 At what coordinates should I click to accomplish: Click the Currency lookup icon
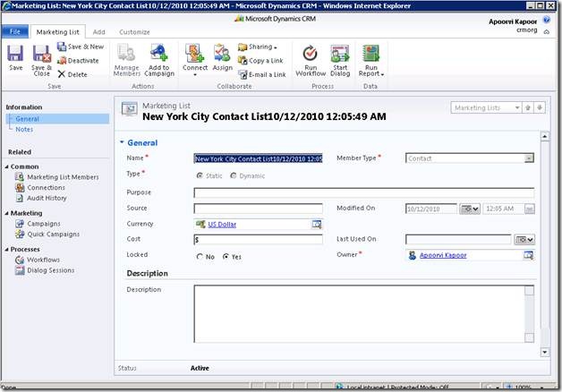317,224
